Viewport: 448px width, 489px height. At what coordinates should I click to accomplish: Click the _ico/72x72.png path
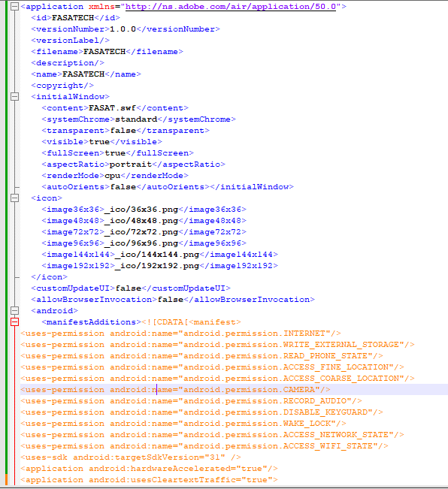(x=141, y=231)
